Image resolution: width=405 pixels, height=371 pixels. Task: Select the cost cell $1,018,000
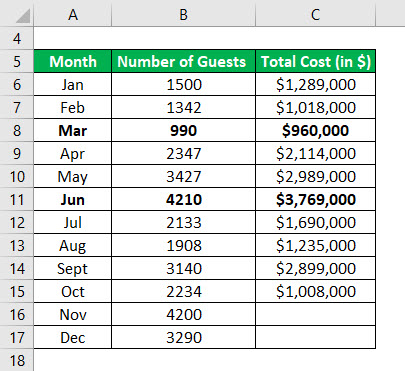pyautogui.click(x=315, y=107)
